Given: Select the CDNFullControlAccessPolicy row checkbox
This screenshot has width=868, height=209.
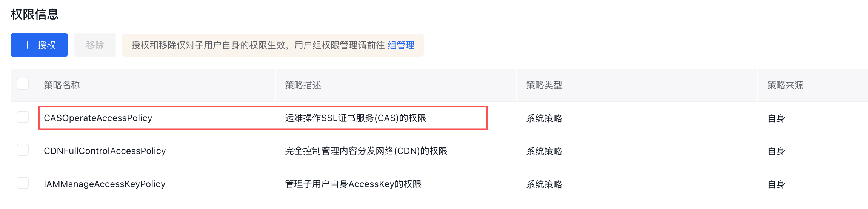Looking at the screenshot, I should pyautogui.click(x=23, y=150).
